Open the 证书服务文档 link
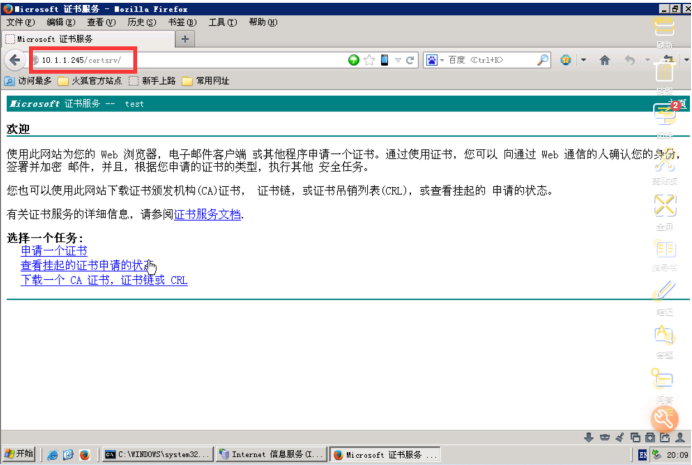 pos(207,215)
